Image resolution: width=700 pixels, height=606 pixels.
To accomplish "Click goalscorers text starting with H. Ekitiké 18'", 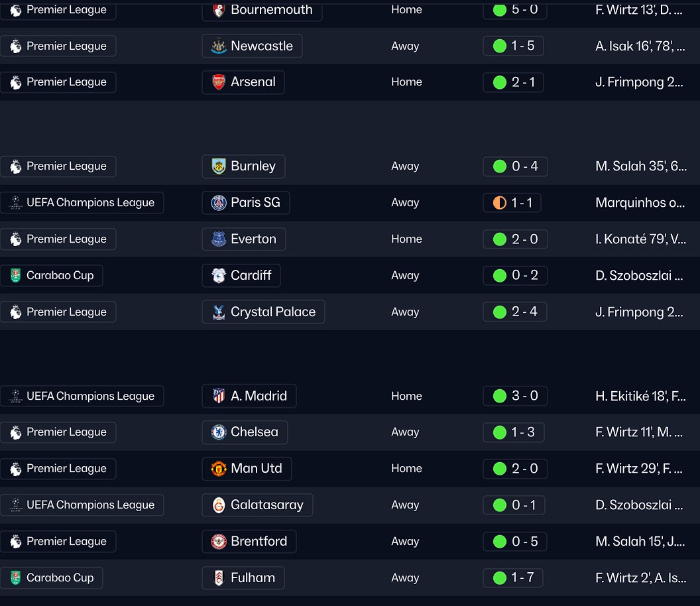I will point(640,396).
